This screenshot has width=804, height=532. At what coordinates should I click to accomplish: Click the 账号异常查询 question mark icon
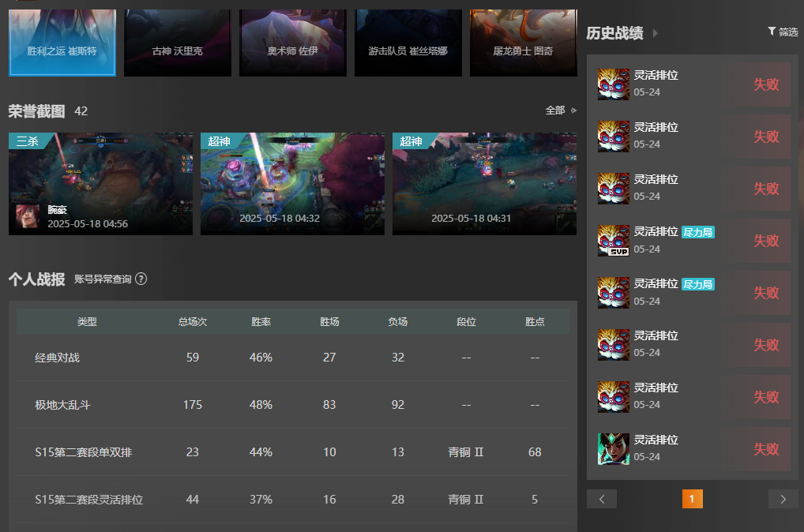tap(141, 279)
